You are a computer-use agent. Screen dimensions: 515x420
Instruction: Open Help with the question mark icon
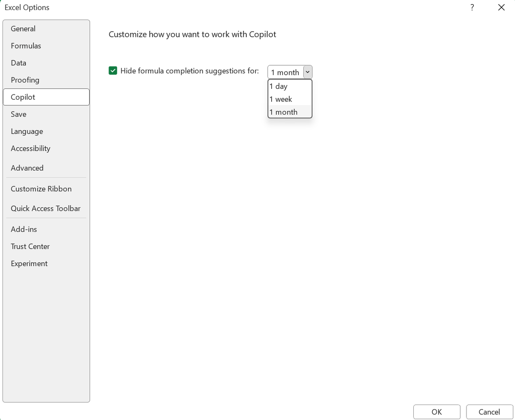click(472, 7)
